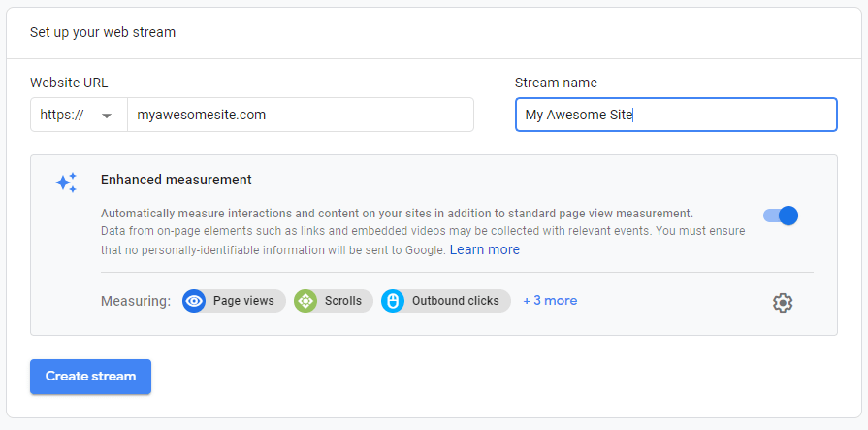Show the + 3 more measurements

550,301
